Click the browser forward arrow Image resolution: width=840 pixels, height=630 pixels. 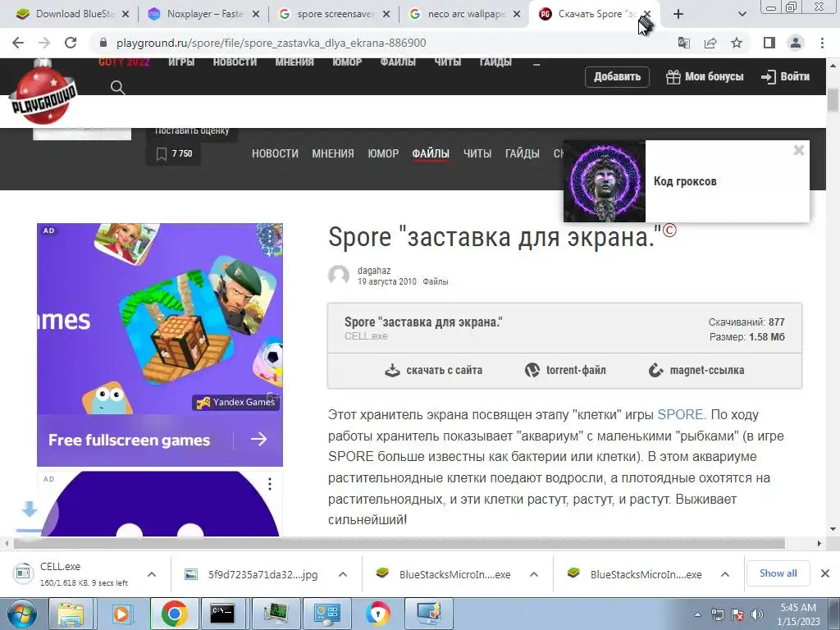(x=44, y=43)
